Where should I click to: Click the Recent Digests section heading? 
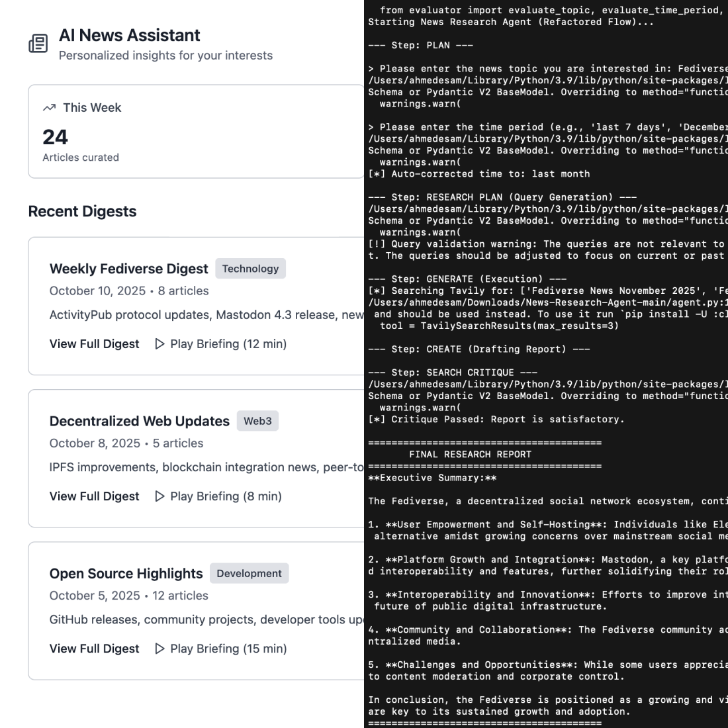click(82, 211)
